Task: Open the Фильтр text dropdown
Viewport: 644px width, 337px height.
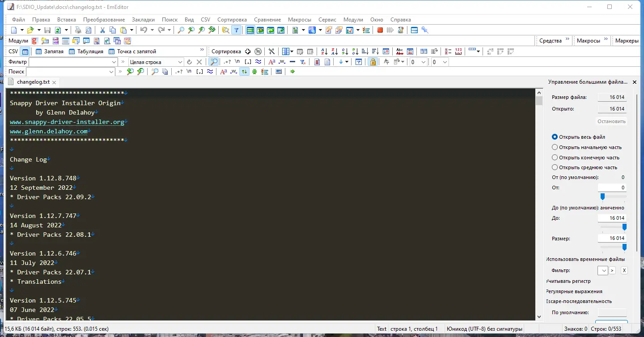Action: (x=113, y=62)
